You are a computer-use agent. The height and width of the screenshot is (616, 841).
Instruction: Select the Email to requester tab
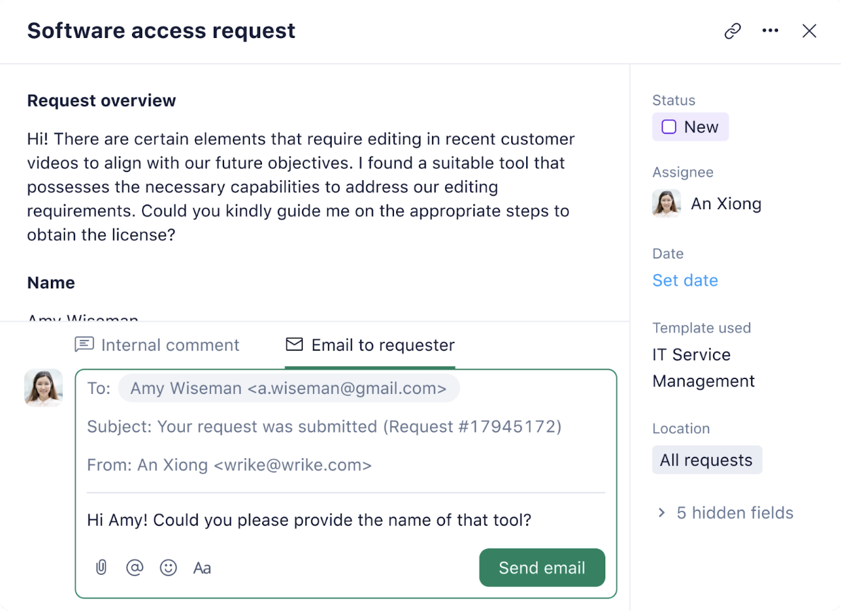[370, 345]
